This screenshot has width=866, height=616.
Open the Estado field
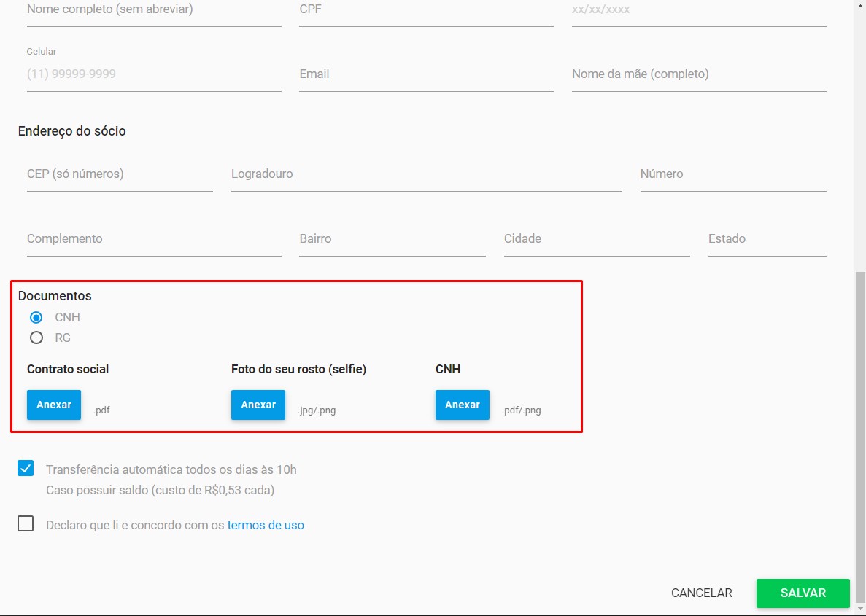tap(766, 239)
